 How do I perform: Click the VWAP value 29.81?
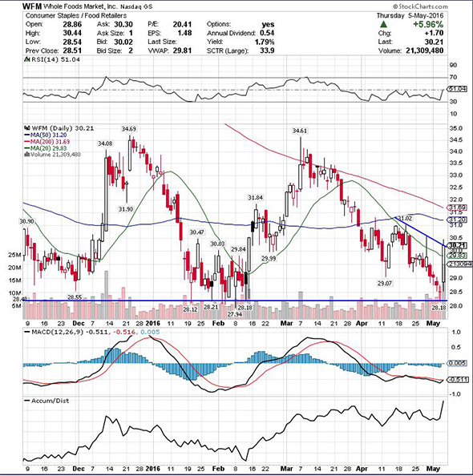(x=182, y=50)
